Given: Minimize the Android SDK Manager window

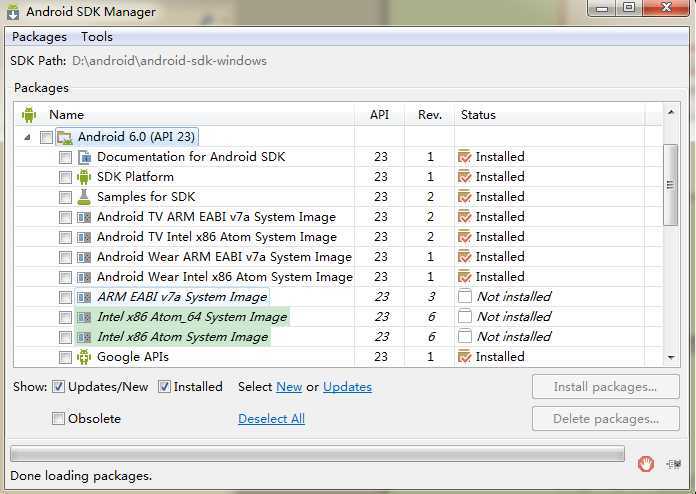Looking at the screenshot, I should pos(602,8).
